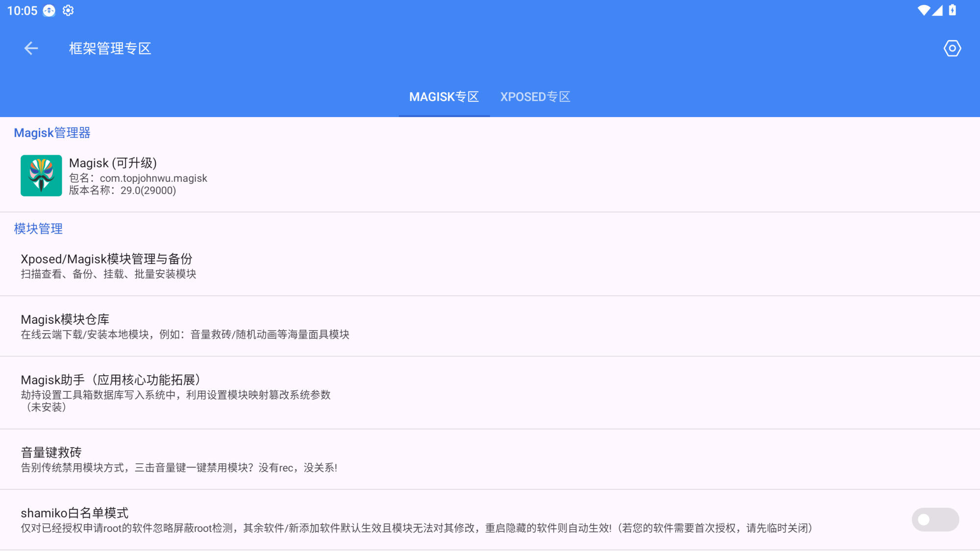The width and height of the screenshot is (980, 551).
Task: Tap settings gear in status bar
Action: [x=68, y=10]
